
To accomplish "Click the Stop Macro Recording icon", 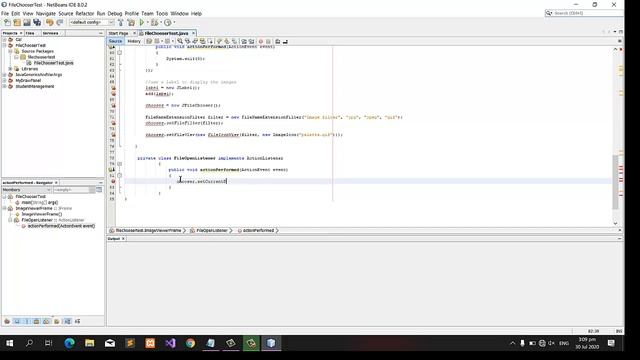I will [268, 41].
